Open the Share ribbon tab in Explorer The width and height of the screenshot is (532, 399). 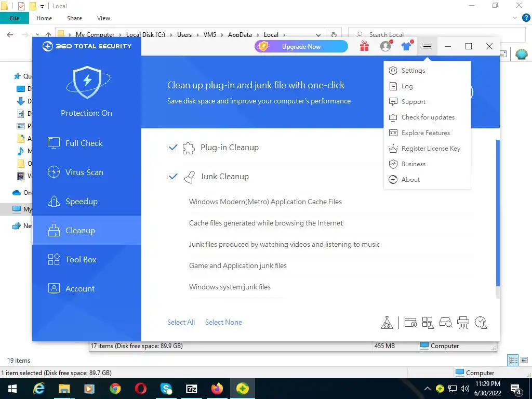[74, 18]
